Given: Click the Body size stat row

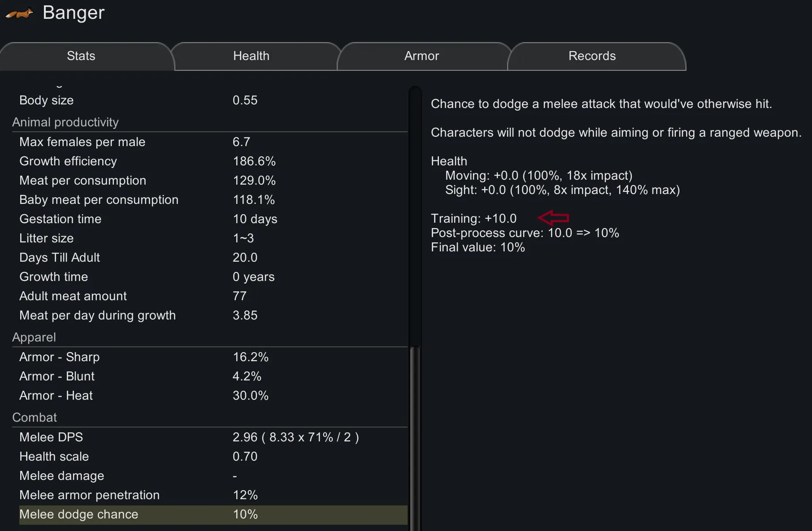Looking at the screenshot, I should click(213, 100).
